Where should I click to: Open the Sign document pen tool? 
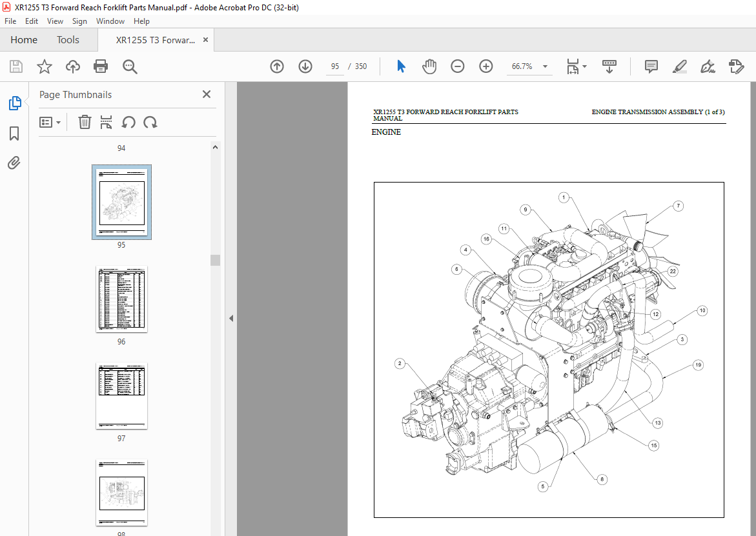coord(708,66)
